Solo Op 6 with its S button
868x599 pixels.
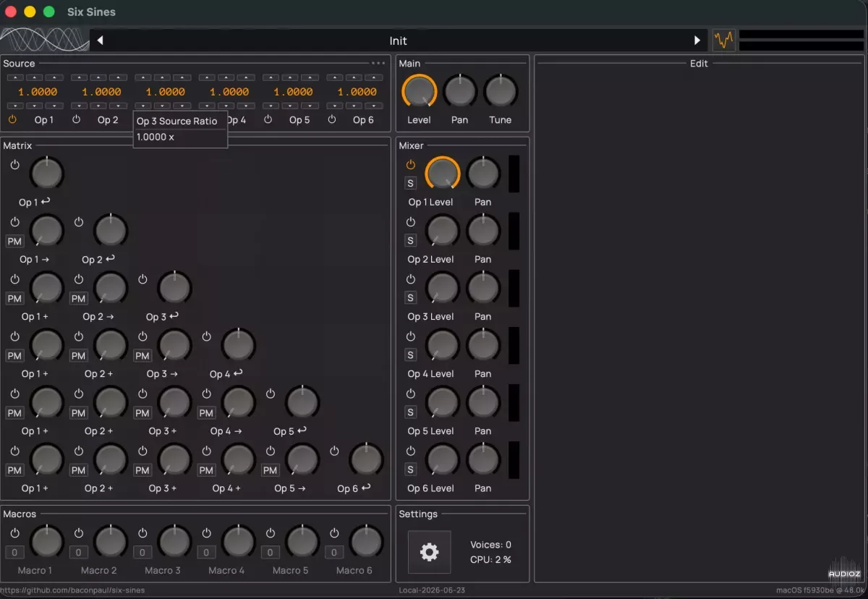tap(411, 470)
